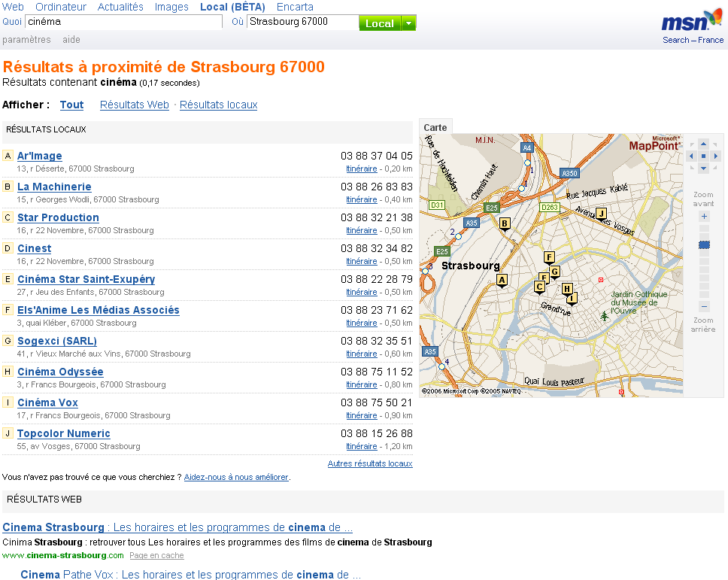Open the Cinema Strasbourg web result title

(x=177, y=527)
